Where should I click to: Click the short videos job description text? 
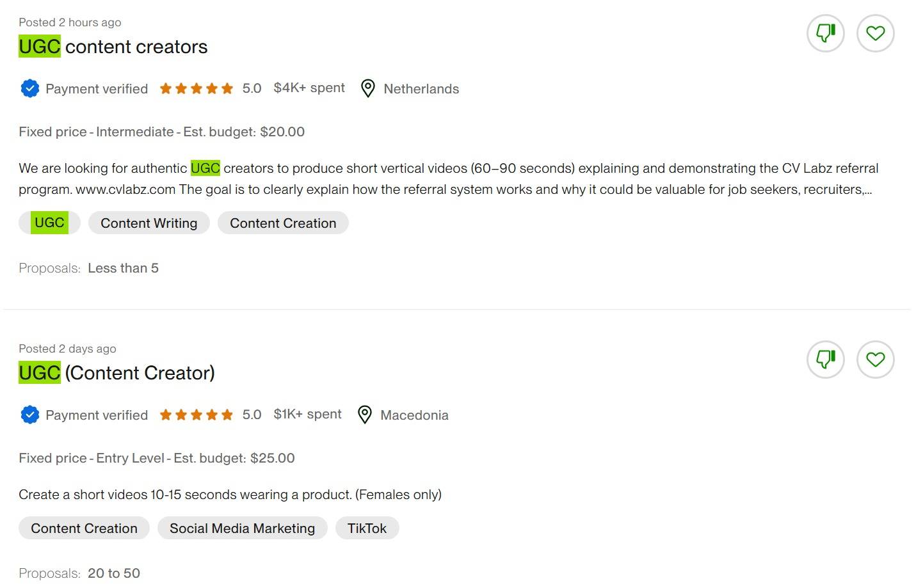pos(230,495)
